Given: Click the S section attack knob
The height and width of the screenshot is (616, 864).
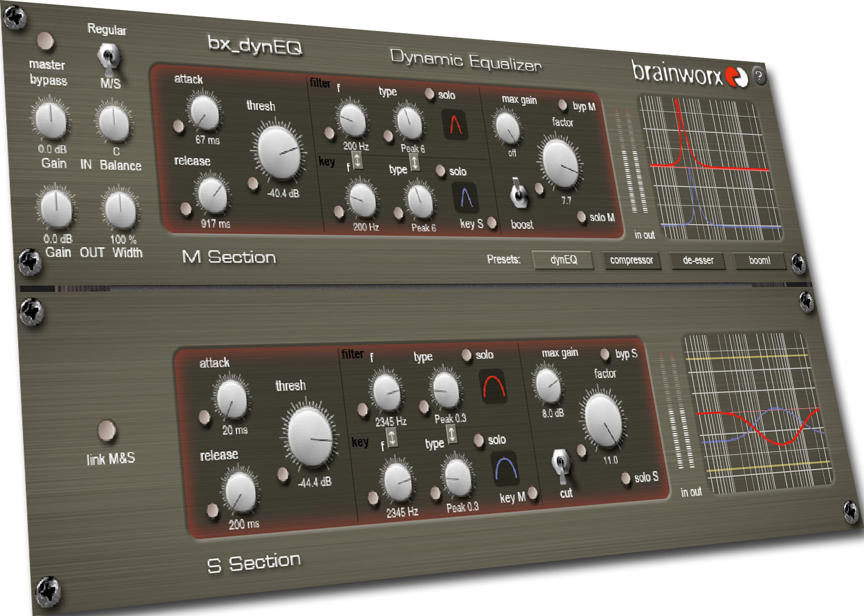Looking at the screenshot, I should 231,399.
